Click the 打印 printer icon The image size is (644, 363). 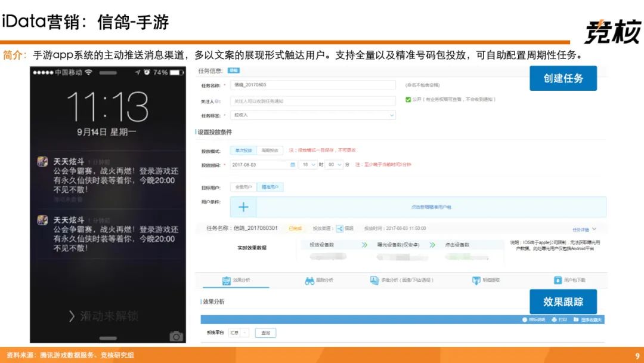pyautogui.click(x=555, y=320)
